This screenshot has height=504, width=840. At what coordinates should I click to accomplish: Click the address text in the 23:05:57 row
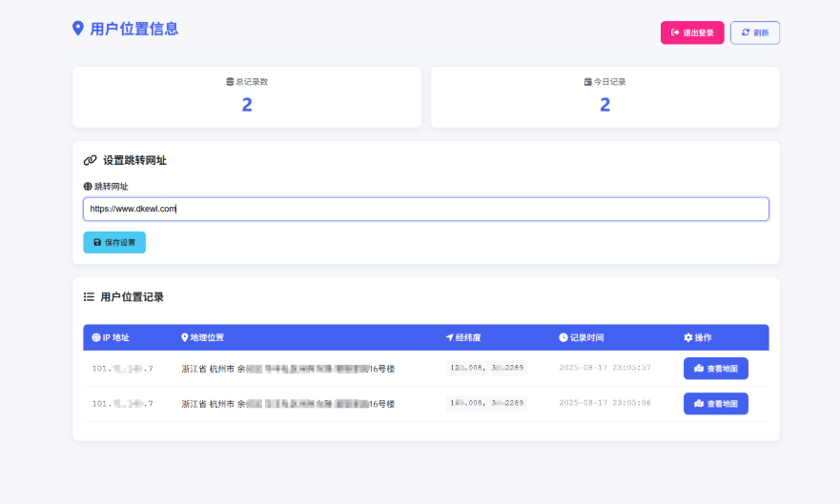(288, 369)
